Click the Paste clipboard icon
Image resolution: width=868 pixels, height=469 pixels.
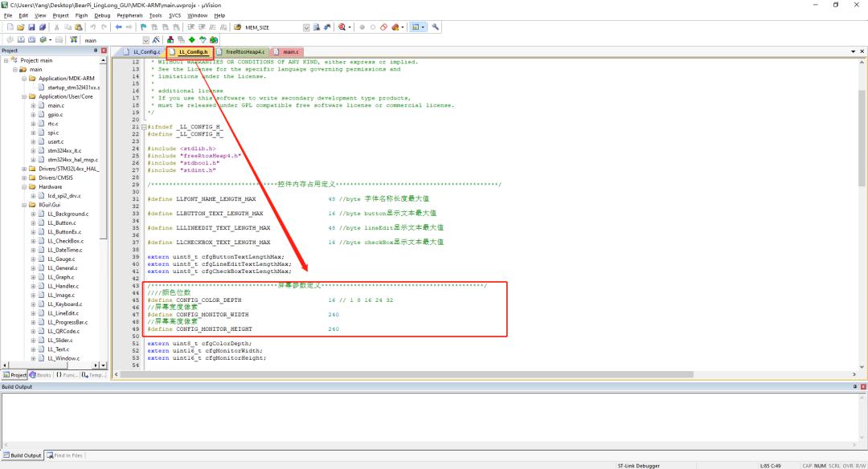coord(79,27)
